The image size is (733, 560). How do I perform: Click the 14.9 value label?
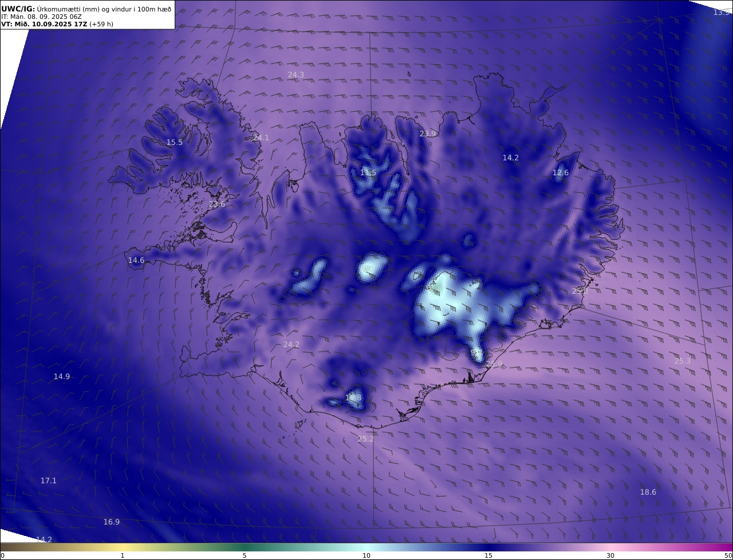point(62,377)
